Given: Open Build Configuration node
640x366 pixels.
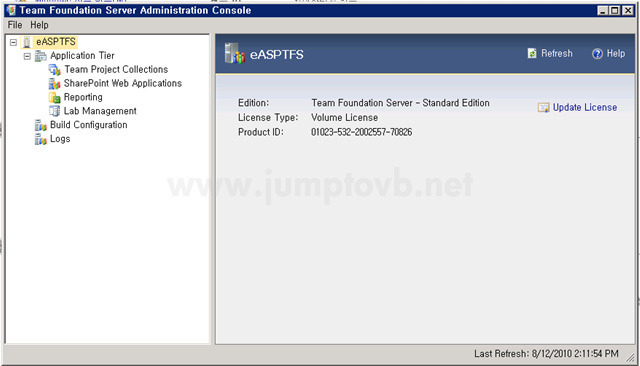Looking at the screenshot, I should click(x=89, y=125).
